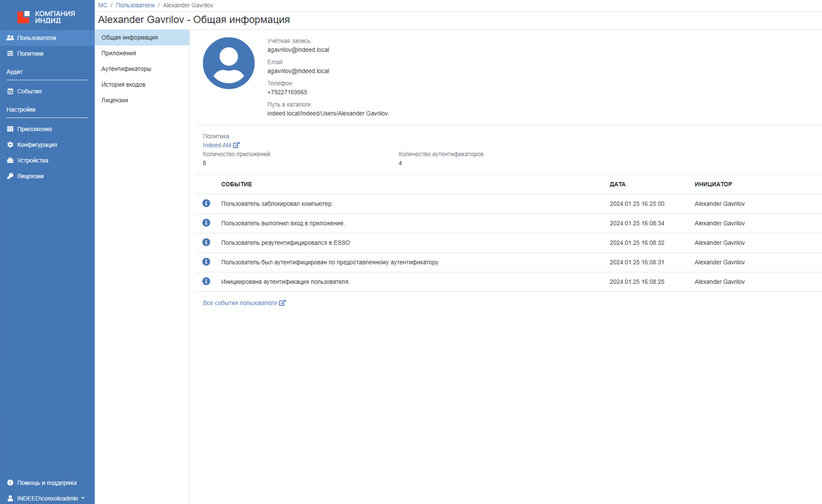Click the Policies sliders icon
Screen dimensions: 822x504
10,53
